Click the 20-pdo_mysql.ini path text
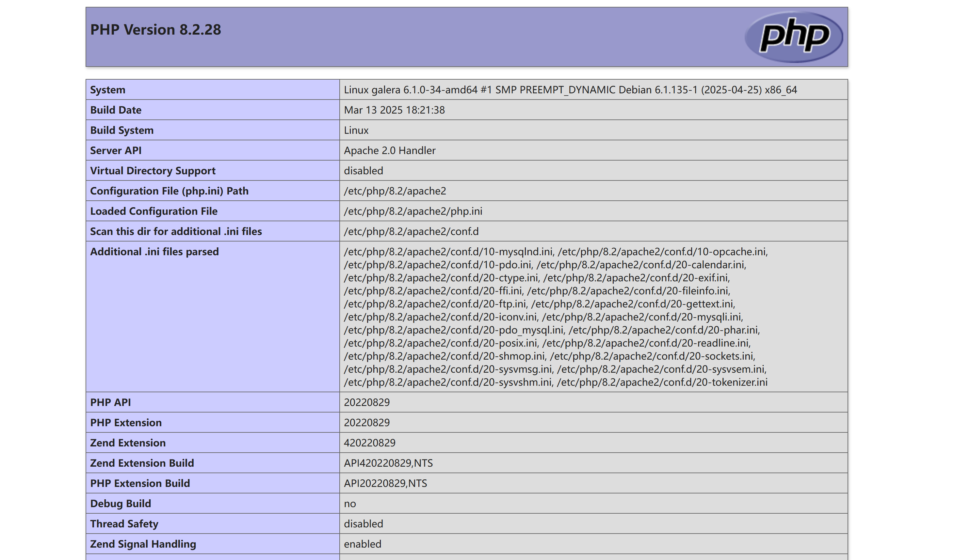Screen dimensions: 971x560 point(454,330)
